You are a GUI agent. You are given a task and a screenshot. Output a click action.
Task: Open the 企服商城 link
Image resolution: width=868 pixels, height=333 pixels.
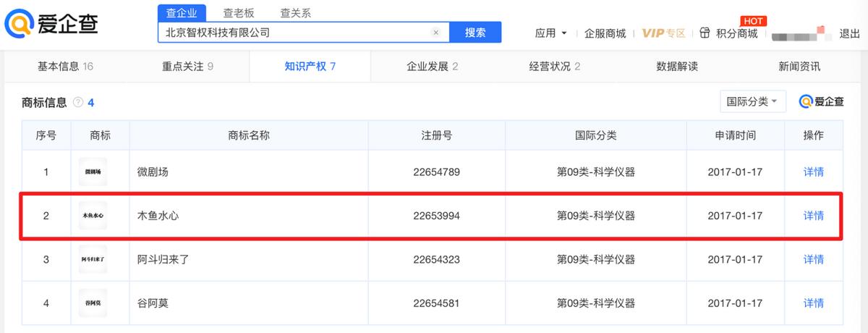coord(605,33)
